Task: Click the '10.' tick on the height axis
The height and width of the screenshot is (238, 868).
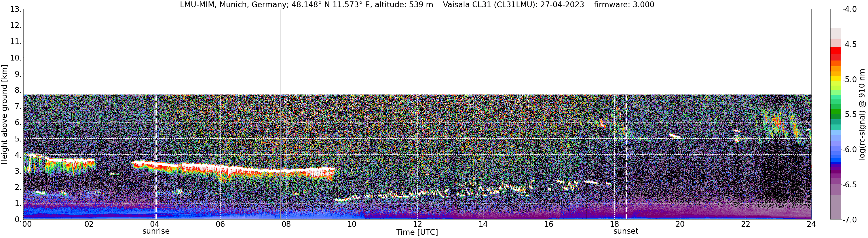Action: pyautogui.click(x=16, y=58)
